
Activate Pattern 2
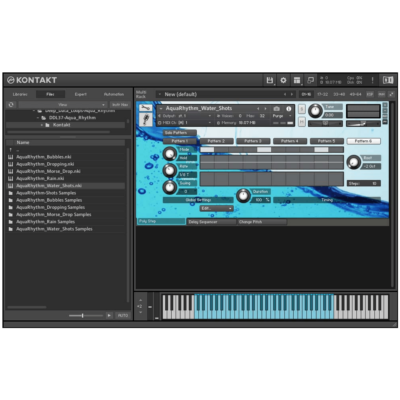tap(216, 141)
